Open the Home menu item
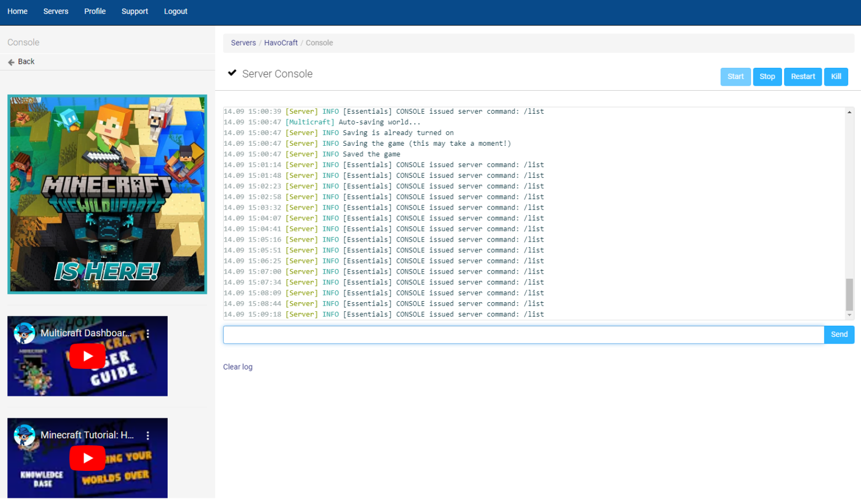This screenshot has width=861, height=504. click(x=17, y=11)
